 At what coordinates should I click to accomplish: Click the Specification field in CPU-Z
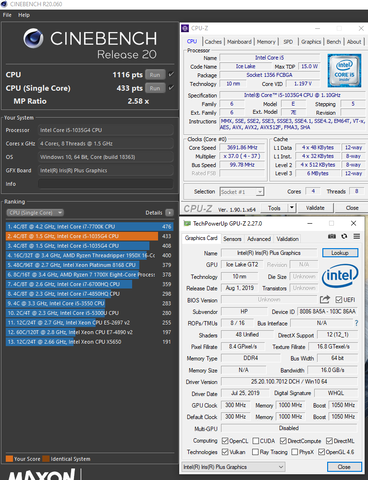click(292, 95)
